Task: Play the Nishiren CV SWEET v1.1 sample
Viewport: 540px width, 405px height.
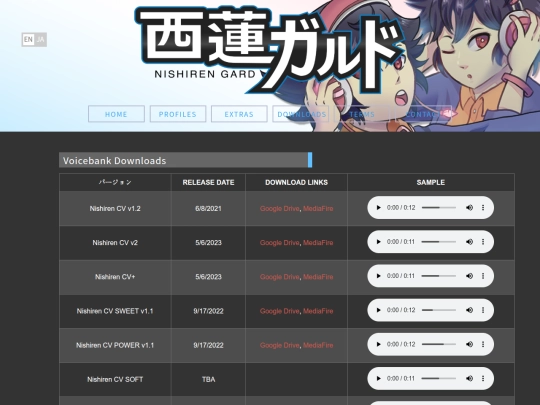Action: (x=378, y=310)
